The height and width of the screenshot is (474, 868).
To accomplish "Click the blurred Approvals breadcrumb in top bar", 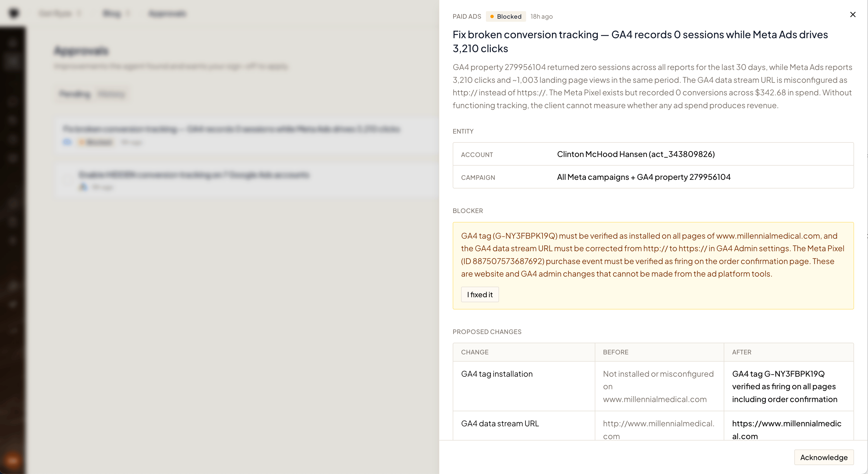I will 167,13.
